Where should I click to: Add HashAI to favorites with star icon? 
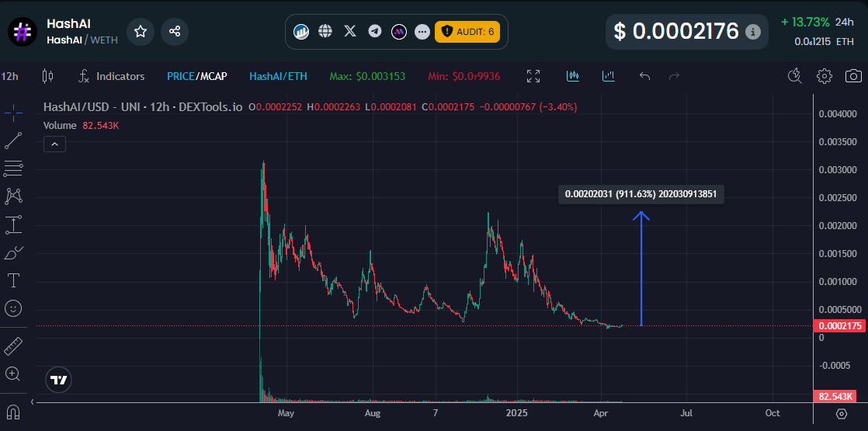(141, 32)
